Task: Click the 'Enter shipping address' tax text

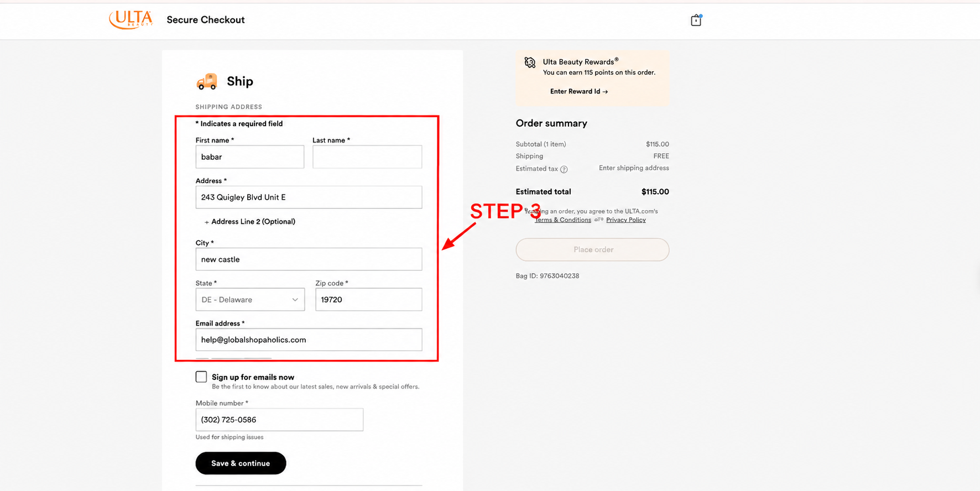Action: coord(634,168)
